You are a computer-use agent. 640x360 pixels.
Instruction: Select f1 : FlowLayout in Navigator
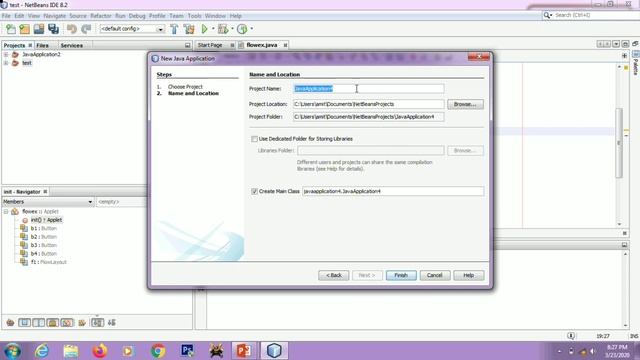pos(49,262)
